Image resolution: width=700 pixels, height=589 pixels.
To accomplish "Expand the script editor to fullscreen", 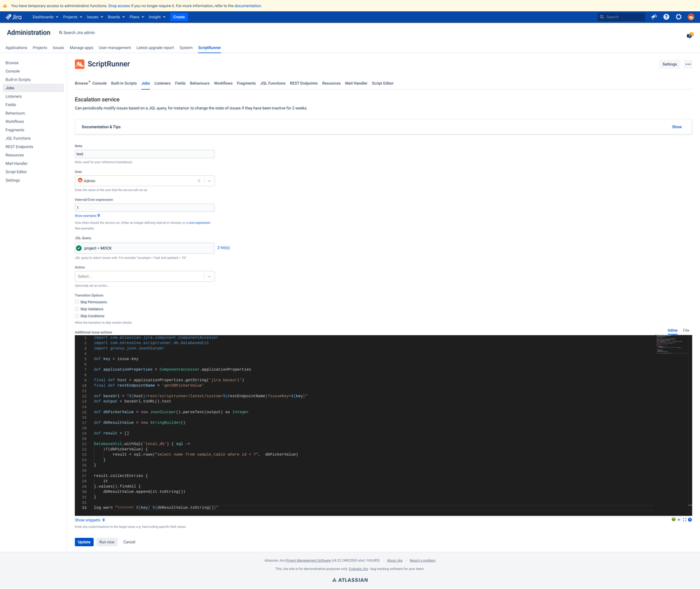I will pyautogui.click(x=685, y=519).
